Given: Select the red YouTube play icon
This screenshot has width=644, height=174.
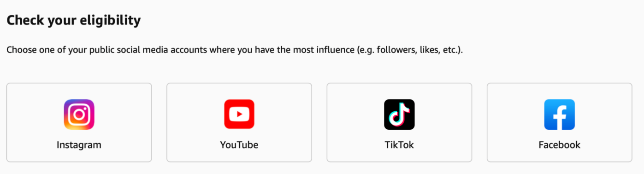Looking at the screenshot, I should 239,114.
